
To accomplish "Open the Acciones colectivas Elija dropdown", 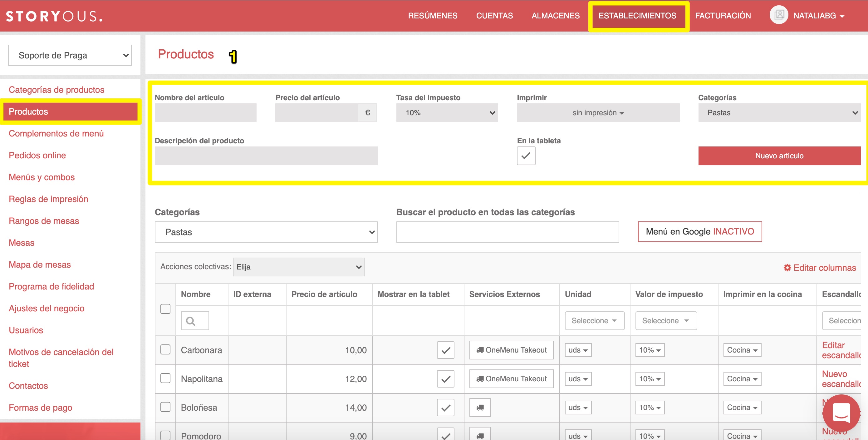I will 299,267.
